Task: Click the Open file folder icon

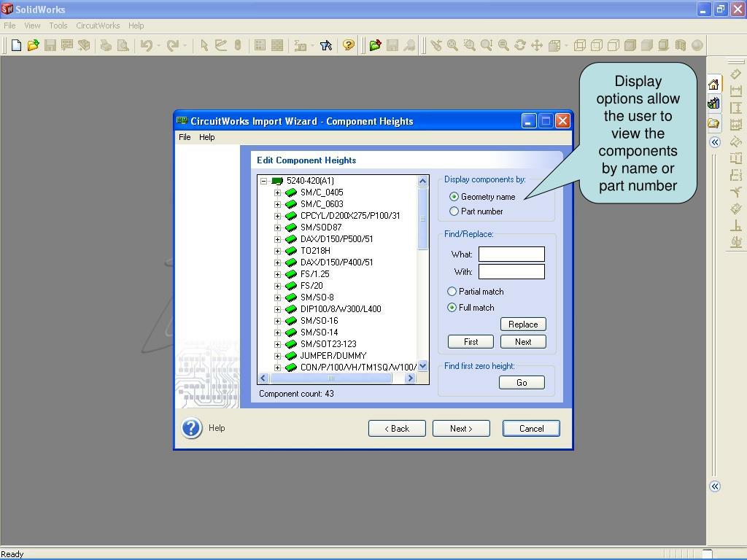Action: 33,45
